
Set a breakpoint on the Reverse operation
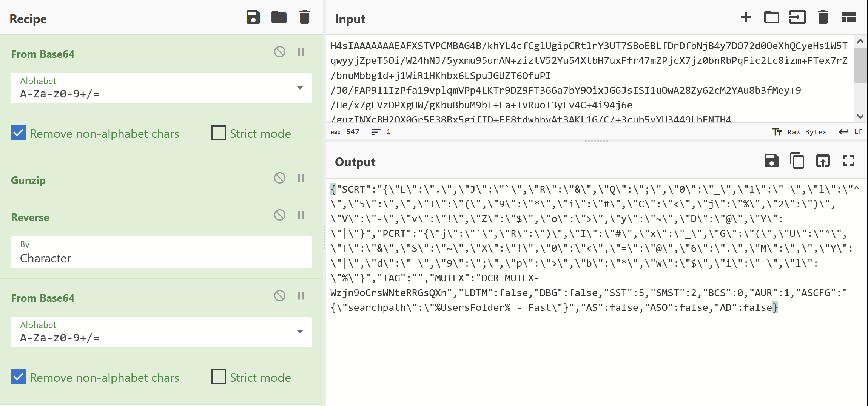301,215
